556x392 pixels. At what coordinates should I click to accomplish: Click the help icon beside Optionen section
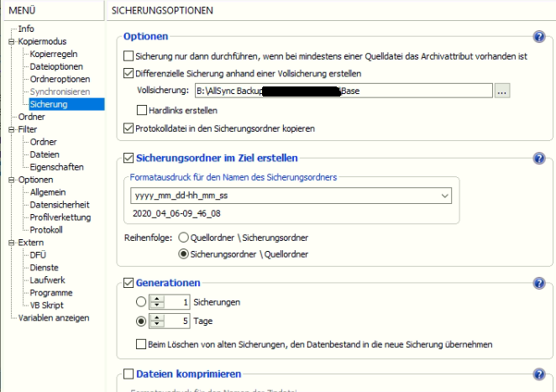pyautogui.click(x=540, y=37)
